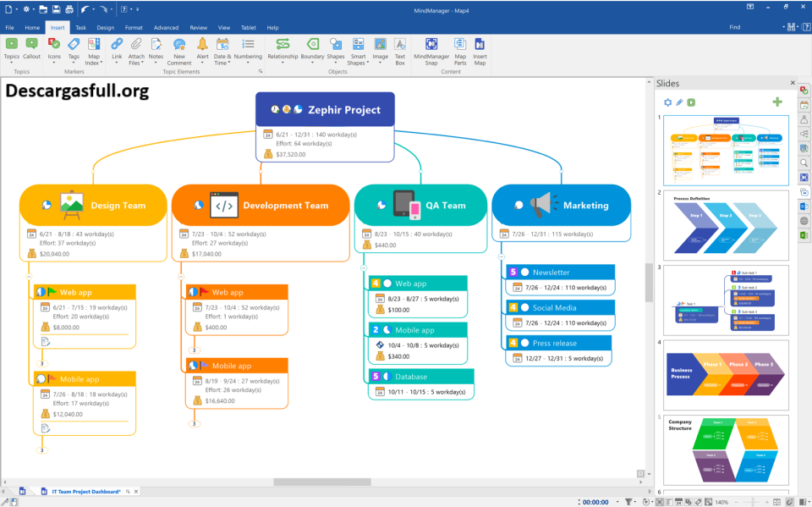Screen dimensions: 812x507
Task: Collapse the Design Team branch
Action: [x=29, y=276]
